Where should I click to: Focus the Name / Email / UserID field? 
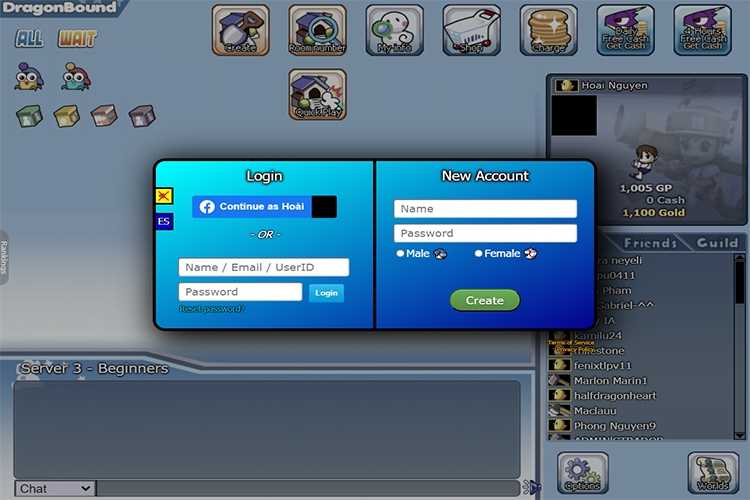[264, 267]
